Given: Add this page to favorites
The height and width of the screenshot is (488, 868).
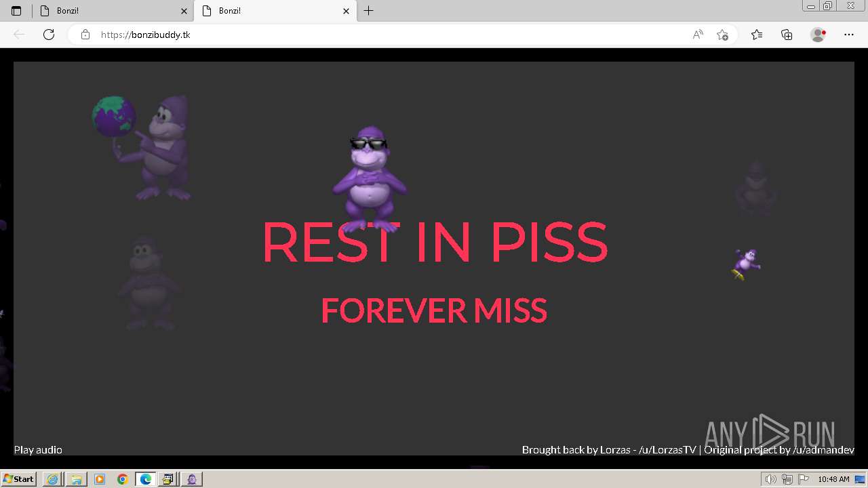Looking at the screenshot, I should [x=722, y=35].
